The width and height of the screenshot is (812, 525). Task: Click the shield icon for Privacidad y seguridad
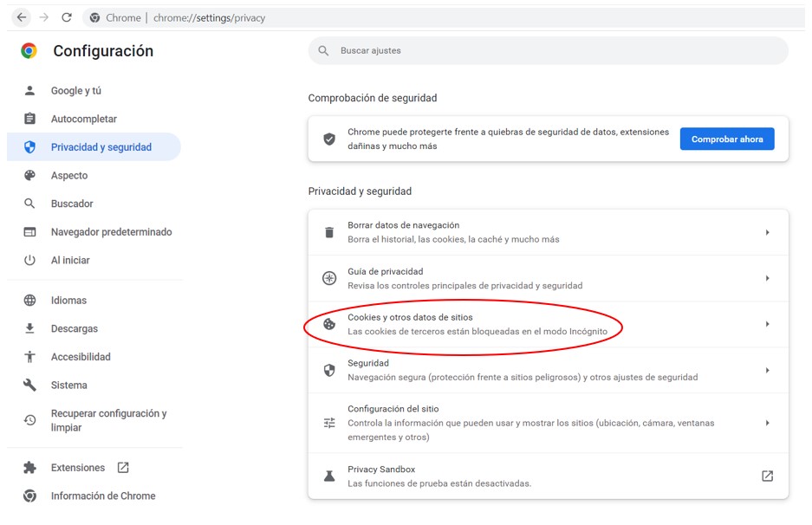[x=29, y=147]
